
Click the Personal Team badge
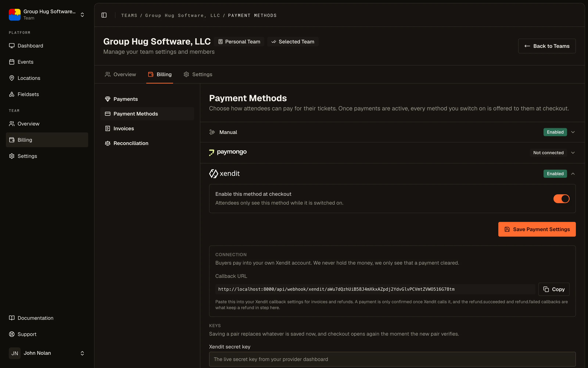point(239,42)
